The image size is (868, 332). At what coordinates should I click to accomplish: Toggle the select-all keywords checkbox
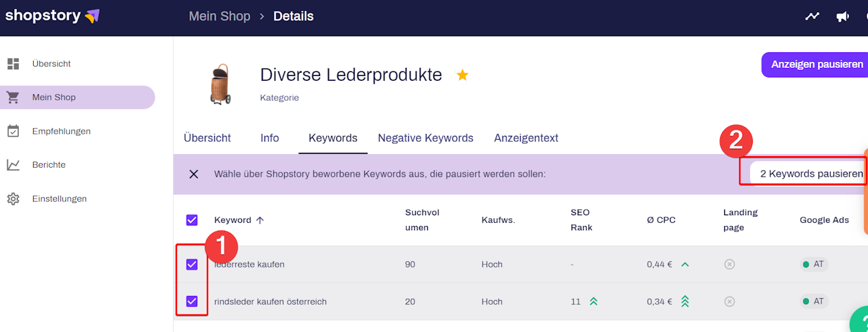click(192, 220)
